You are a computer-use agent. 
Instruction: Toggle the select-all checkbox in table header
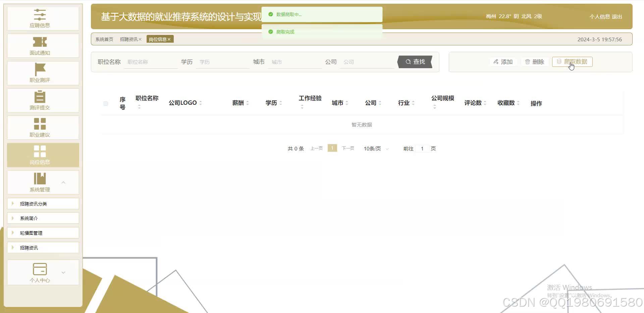click(x=106, y=103)
